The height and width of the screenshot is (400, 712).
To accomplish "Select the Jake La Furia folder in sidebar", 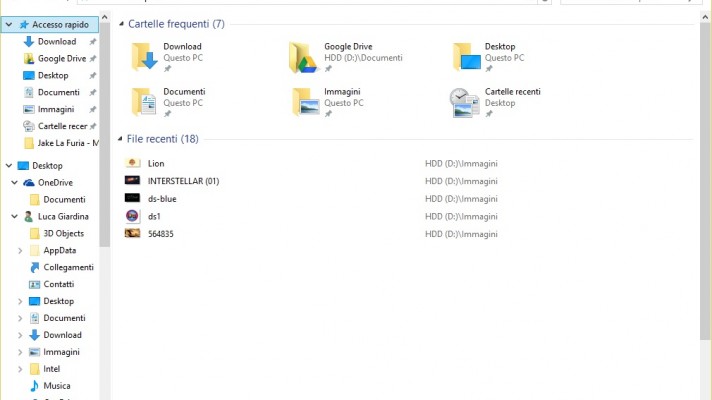I will tap(61, 143).
